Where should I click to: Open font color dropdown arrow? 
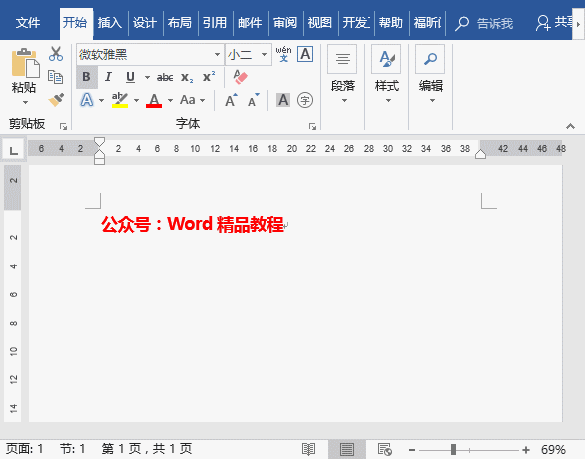point(171,100)
